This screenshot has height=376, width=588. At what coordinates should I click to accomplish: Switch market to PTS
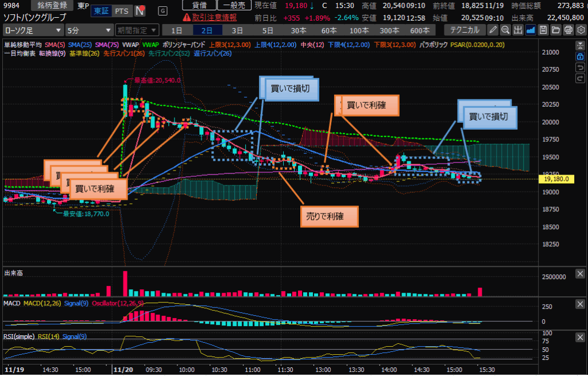coord(122,11)
